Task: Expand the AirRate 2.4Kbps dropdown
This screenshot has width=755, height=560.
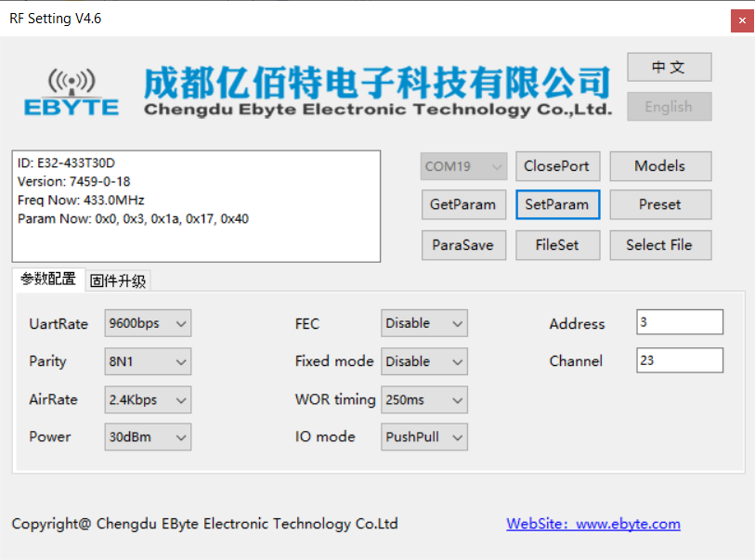Action: (148, 399)
